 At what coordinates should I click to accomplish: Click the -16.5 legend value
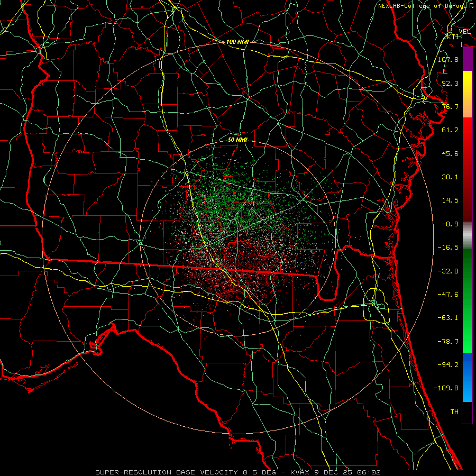(x=448, y=248)
